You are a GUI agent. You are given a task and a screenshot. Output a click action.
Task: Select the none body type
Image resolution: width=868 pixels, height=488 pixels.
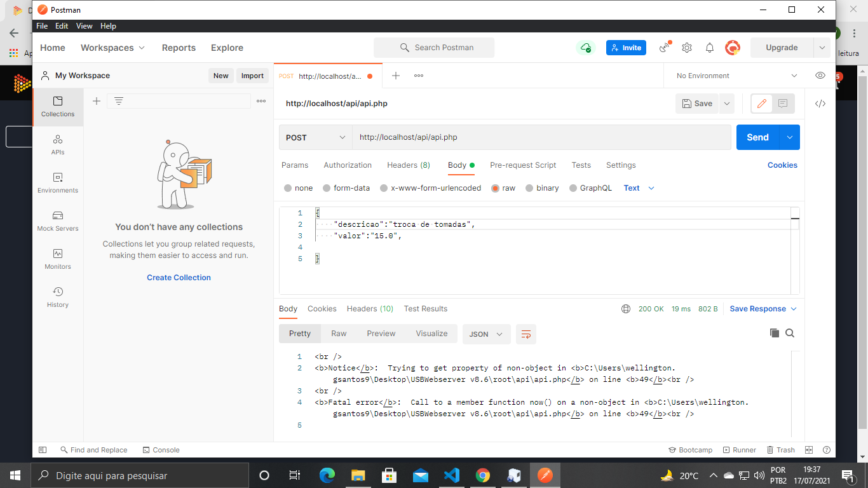tap(299, 188)
